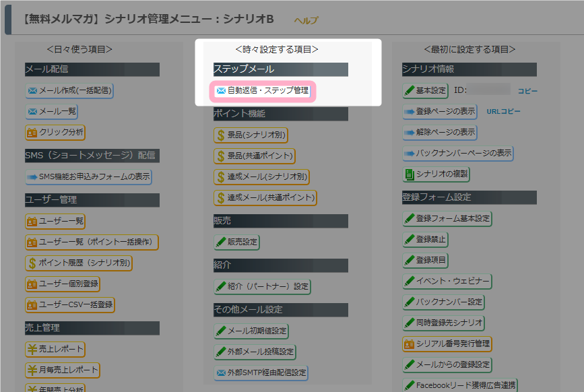Viewport: 584px width, 392px height.
Task: Click dollar icon on ポイント履歴(シナリオ別)
Action: tap(32, 263)
